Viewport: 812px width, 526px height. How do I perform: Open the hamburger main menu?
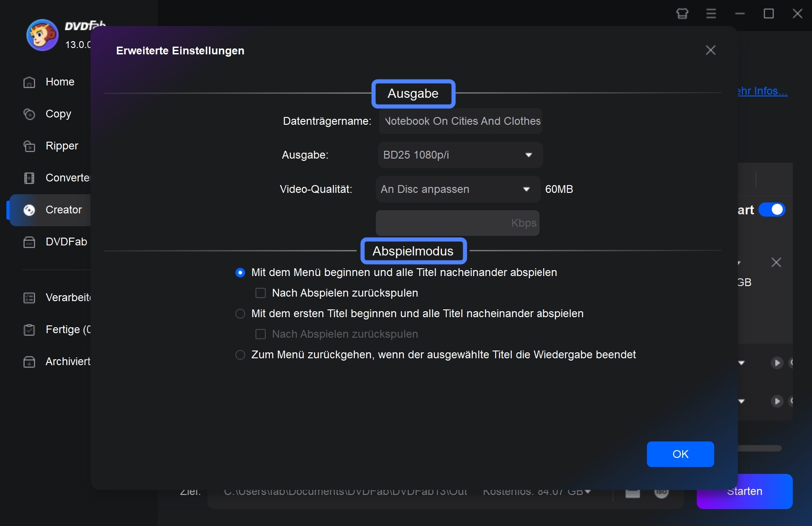coord(711,14)
